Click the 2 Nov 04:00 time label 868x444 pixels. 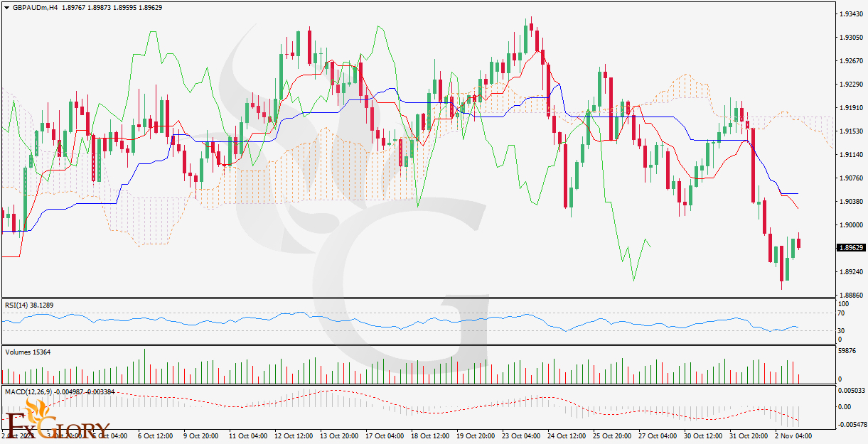(793, 435)
